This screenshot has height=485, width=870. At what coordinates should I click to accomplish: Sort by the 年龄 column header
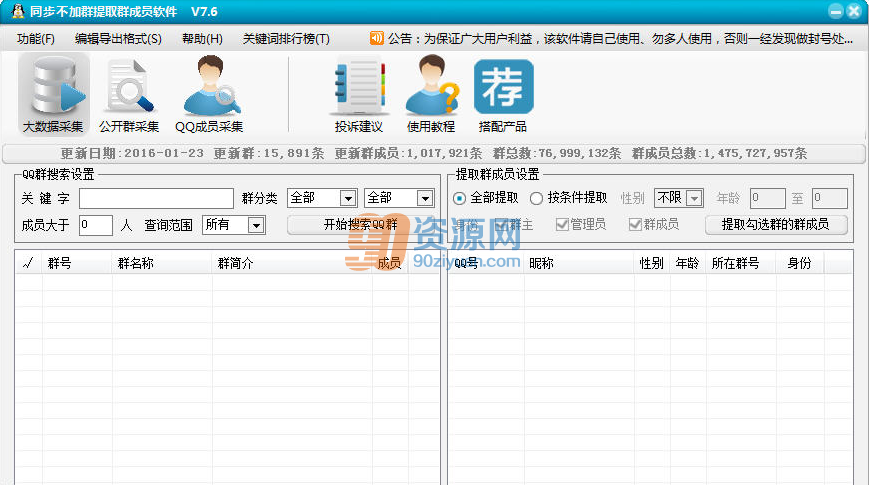tap(688, 263)
